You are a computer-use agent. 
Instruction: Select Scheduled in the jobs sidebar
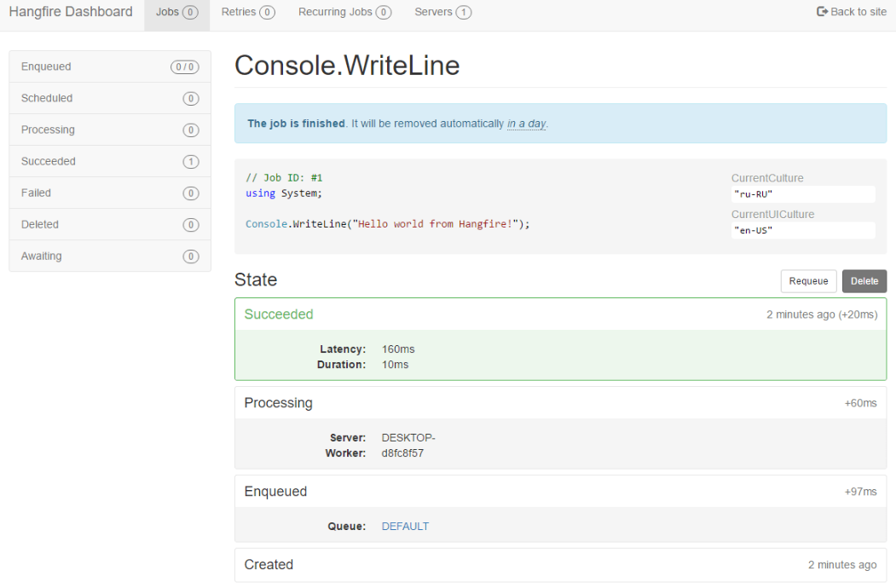coord(47,98)
